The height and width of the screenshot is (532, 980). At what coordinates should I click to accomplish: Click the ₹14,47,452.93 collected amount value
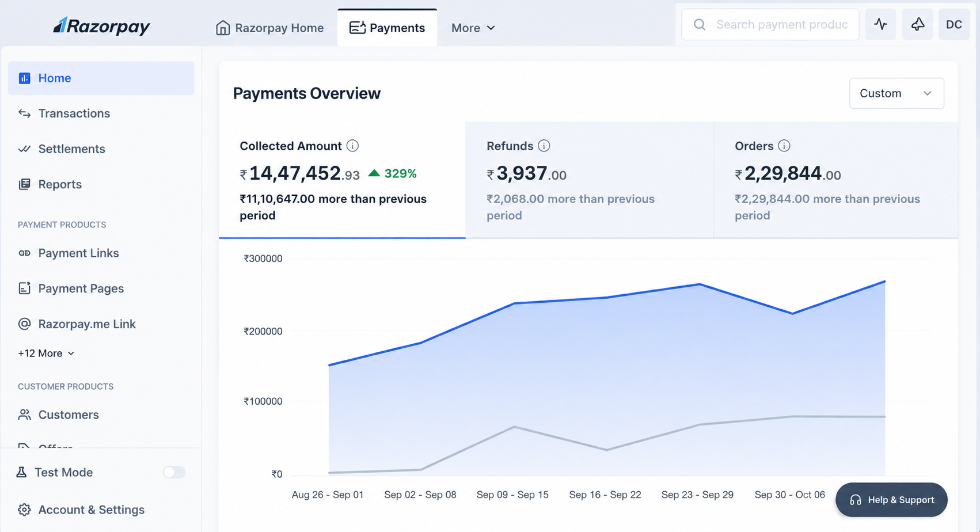coord(300,173)
